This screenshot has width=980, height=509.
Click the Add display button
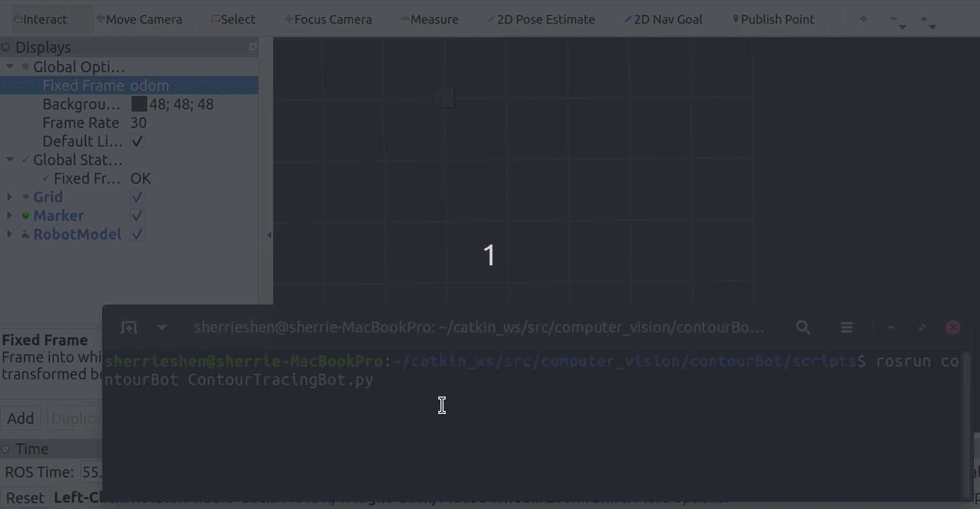point(21,418)
